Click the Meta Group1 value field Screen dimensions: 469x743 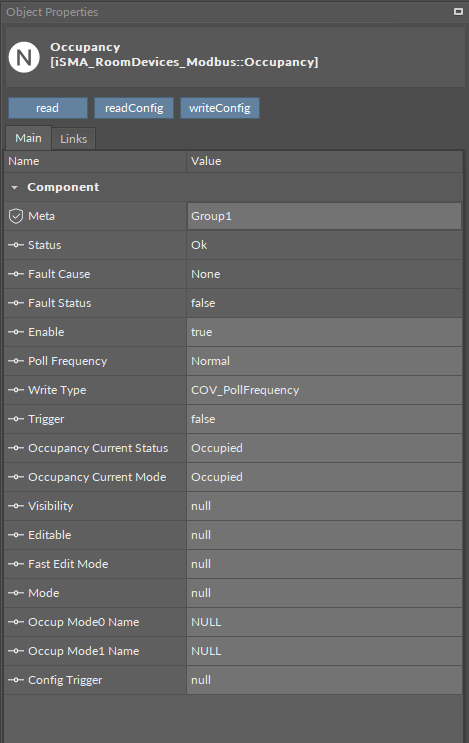click(325, 216)
